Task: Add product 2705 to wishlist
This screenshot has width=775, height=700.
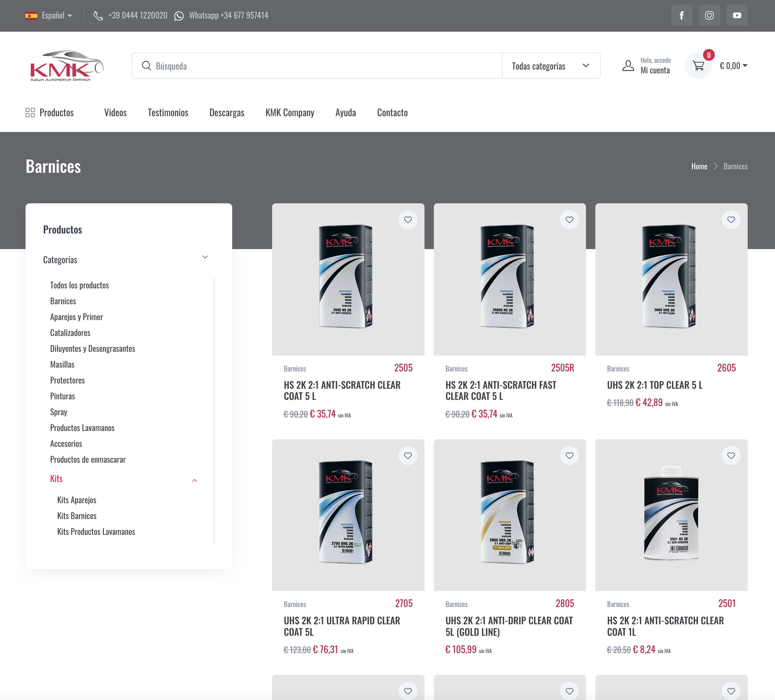Action: [408, 455]
